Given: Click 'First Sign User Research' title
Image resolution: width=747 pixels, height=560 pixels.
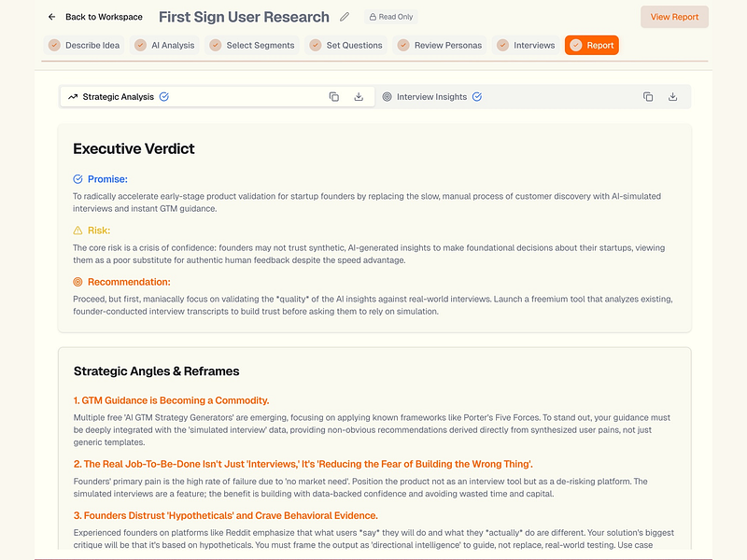Looking at the screenshot, I should coord(244,17).
